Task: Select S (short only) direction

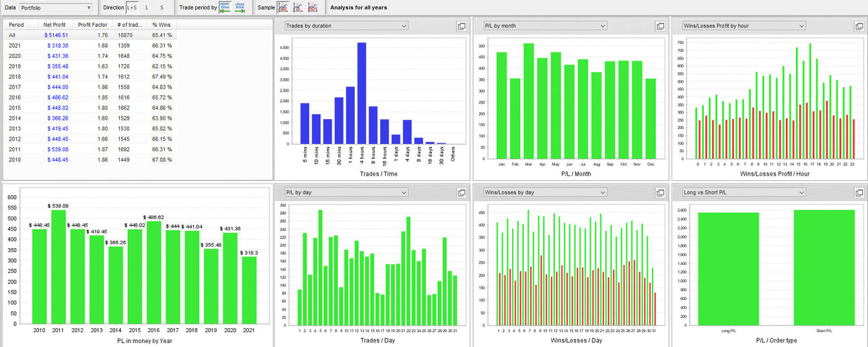Action: click(161, 7)
